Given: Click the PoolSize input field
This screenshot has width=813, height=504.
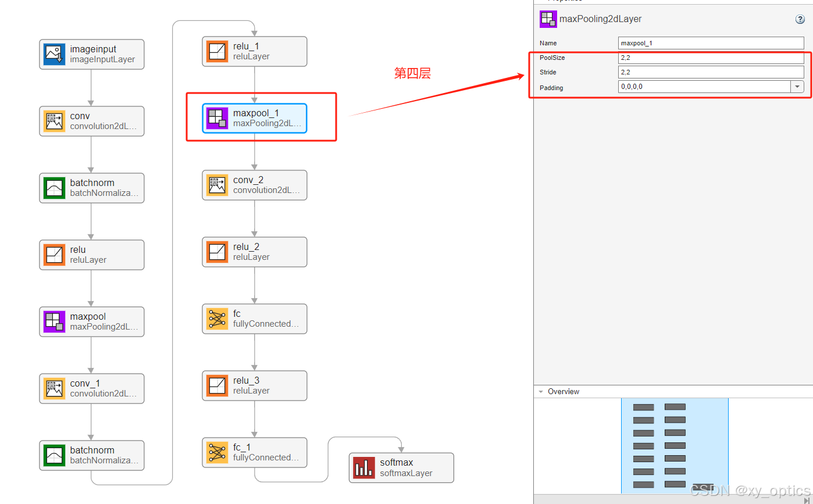Looking at the screenshot, I should tap(711, 58).
